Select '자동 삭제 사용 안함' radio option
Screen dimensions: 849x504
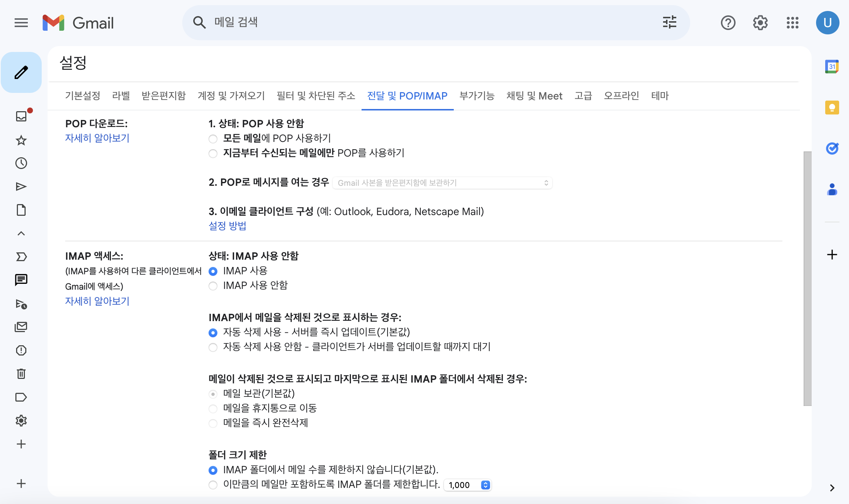coord(213,347)
